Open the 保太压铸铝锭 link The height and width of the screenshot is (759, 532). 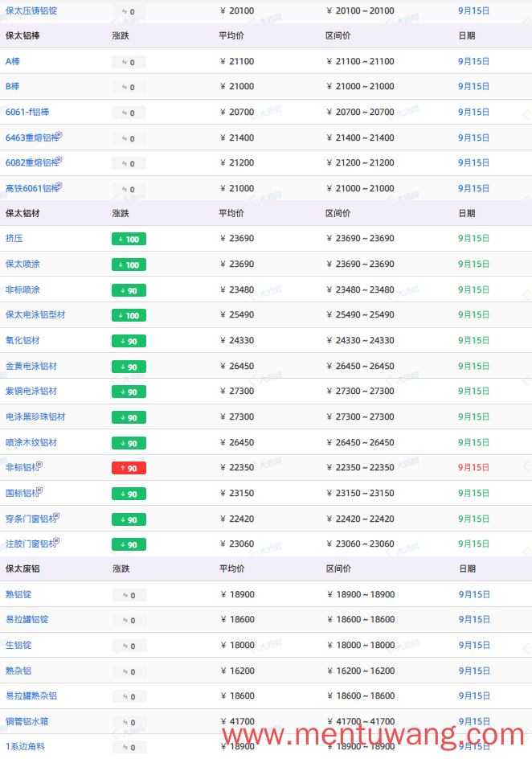tap(31, 10)
